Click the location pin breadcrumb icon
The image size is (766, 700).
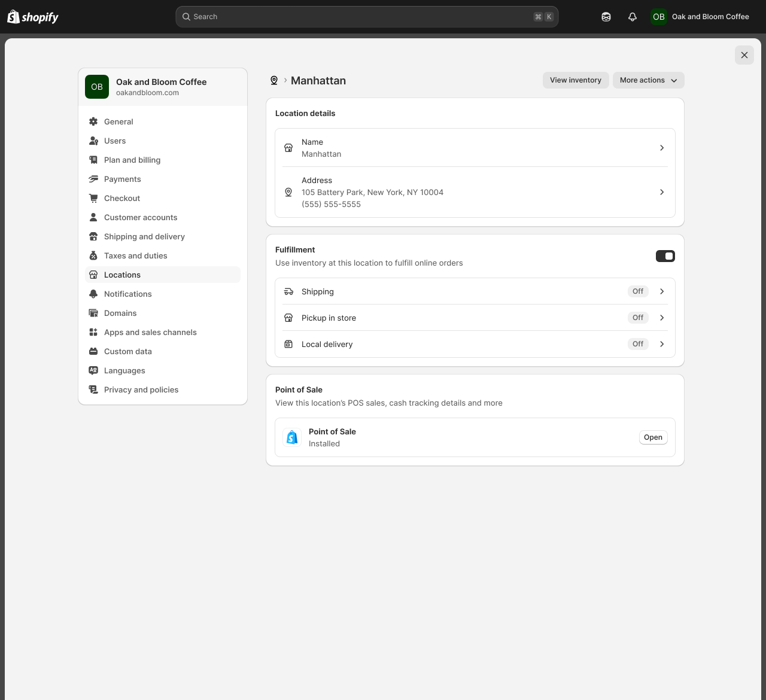pyautogui.click(x=274, y=80)
